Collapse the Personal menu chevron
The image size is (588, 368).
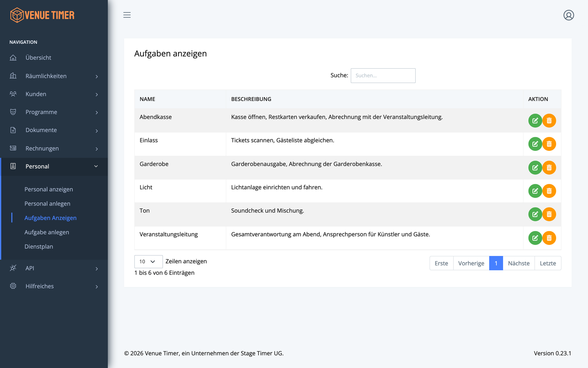(96, 166)
